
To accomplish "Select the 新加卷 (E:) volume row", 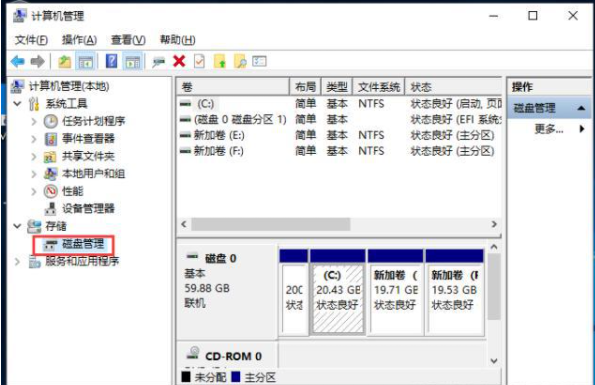I will tap(340, 135).
